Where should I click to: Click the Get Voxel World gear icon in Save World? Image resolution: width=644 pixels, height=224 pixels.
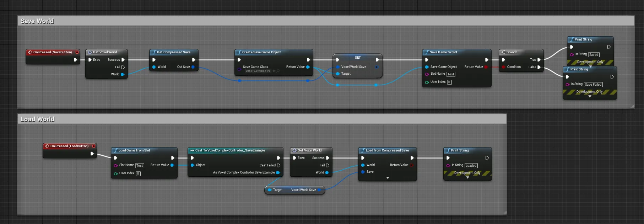pos(90,52)
